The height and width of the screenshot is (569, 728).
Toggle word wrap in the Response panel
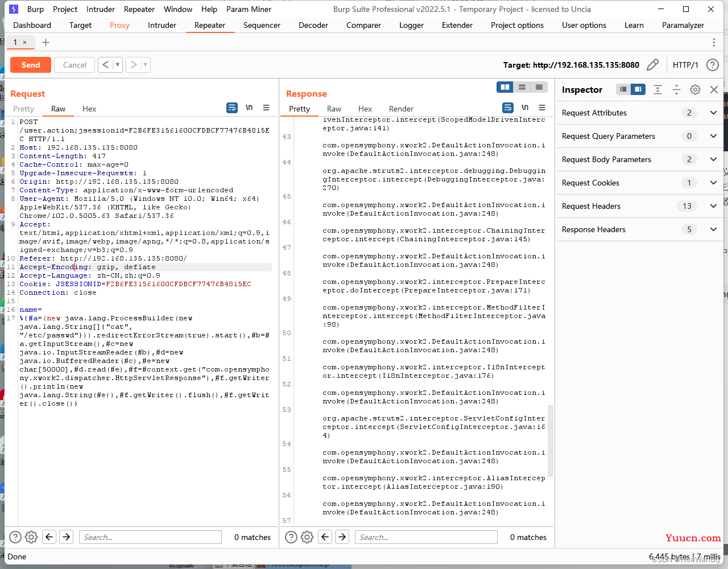tap(508, 108)
